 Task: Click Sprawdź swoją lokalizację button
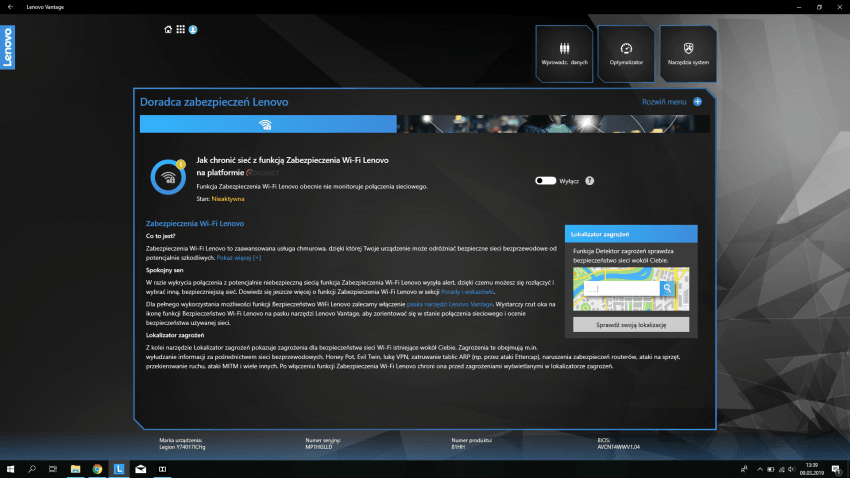click(631, 325)
